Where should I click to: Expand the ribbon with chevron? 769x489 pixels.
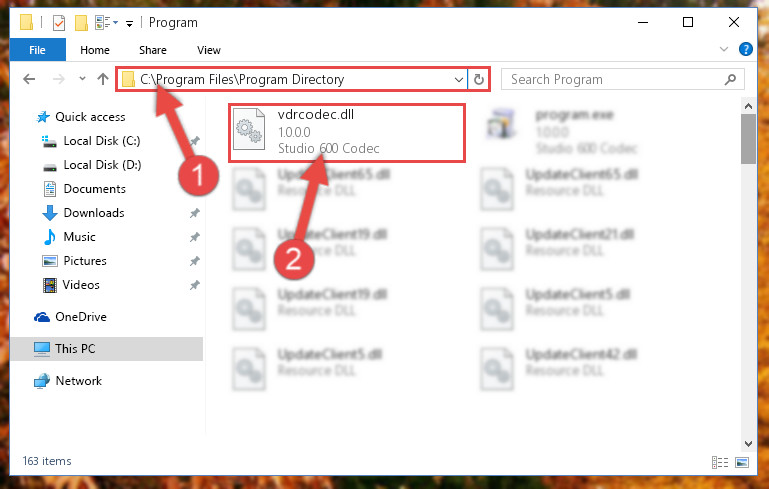[723, 49]
